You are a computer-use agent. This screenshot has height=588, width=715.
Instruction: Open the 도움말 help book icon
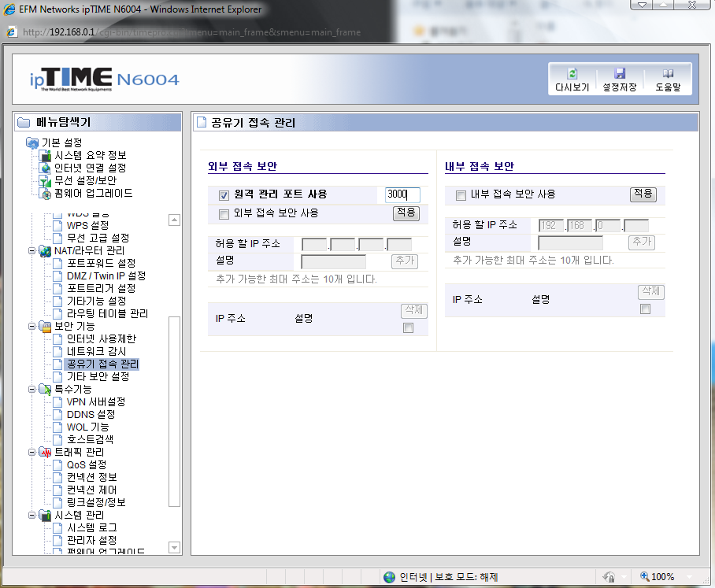click(668, 73)
